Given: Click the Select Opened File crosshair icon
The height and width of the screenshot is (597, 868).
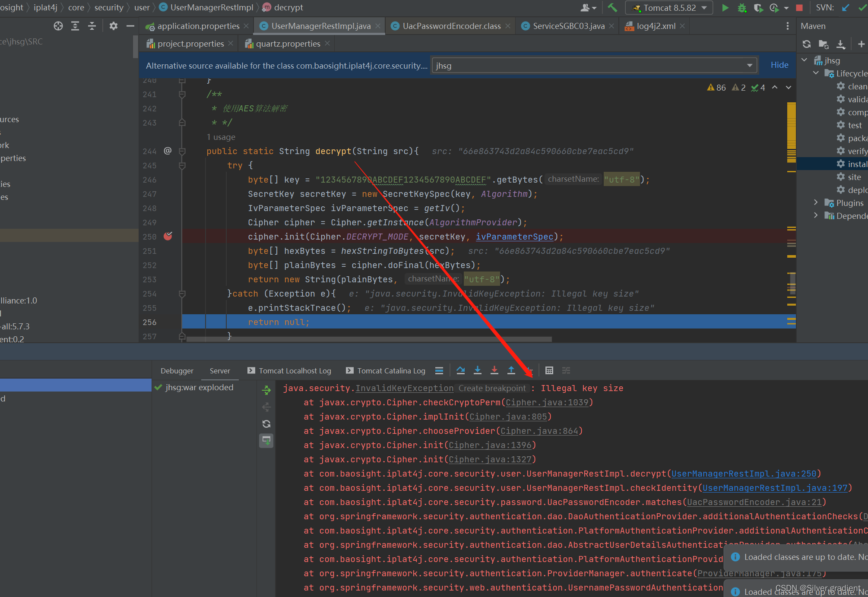Looking at the screenshot, I should [58, 26].
